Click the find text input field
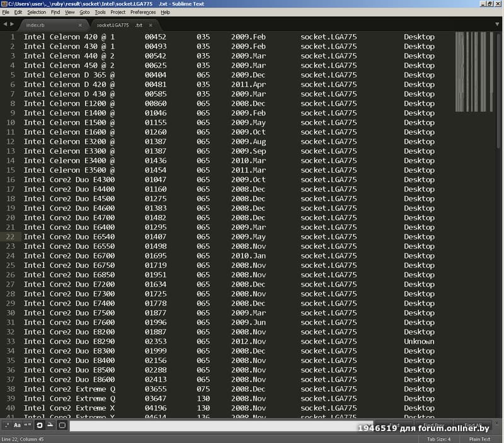This screenshot has width=504, height=443. pyautogui.click(x=222, y=425)
